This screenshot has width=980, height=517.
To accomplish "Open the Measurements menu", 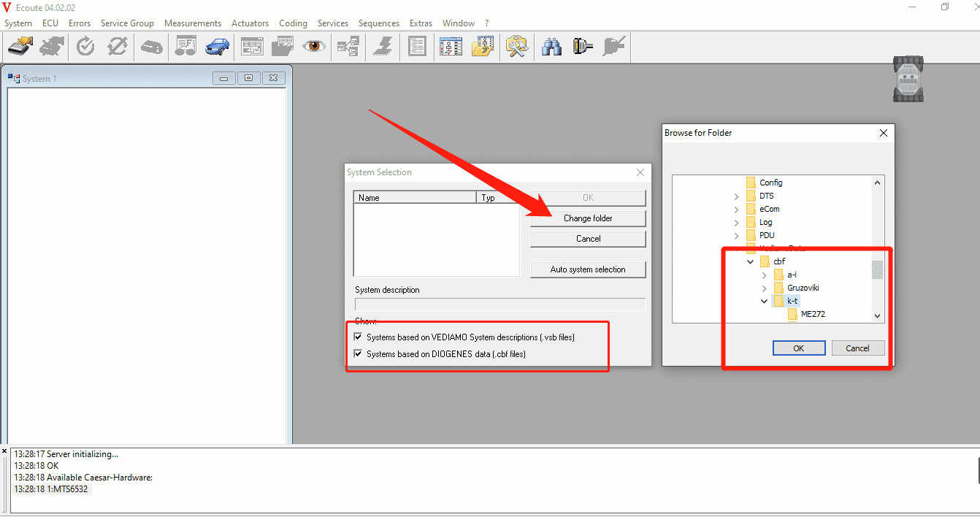I will coord(193,23).
